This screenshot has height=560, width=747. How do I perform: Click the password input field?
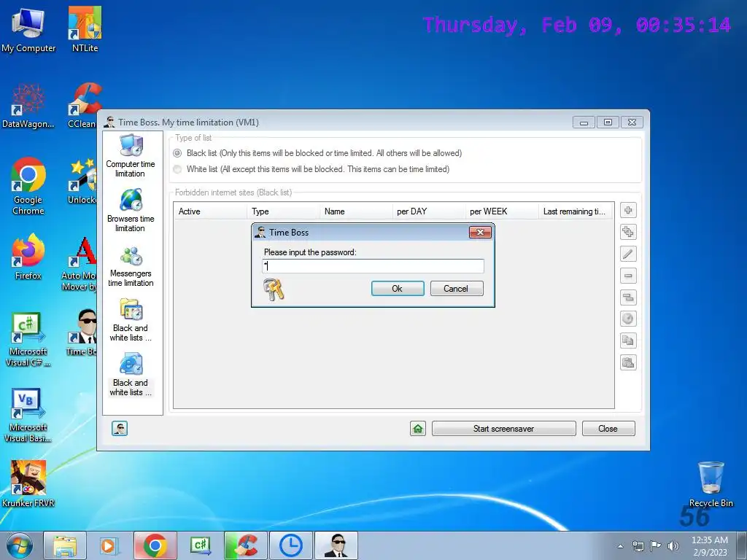click(x=373, y=266)
